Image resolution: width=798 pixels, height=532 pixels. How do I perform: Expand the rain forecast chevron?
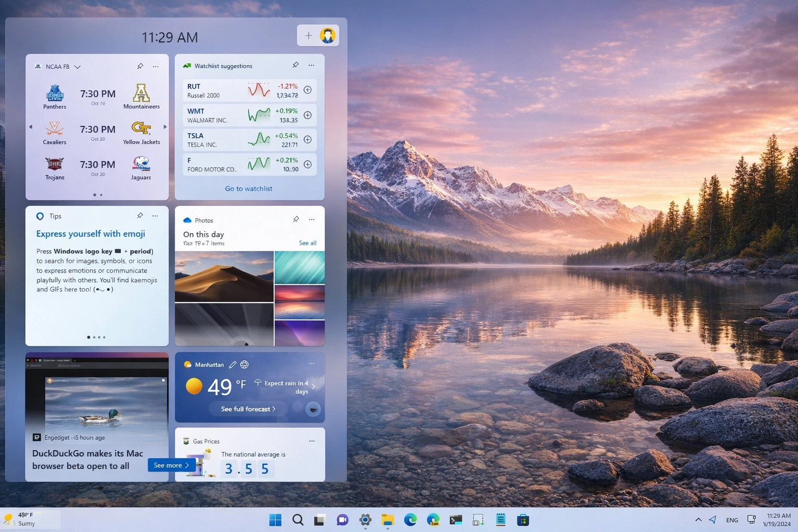(313, 387)
